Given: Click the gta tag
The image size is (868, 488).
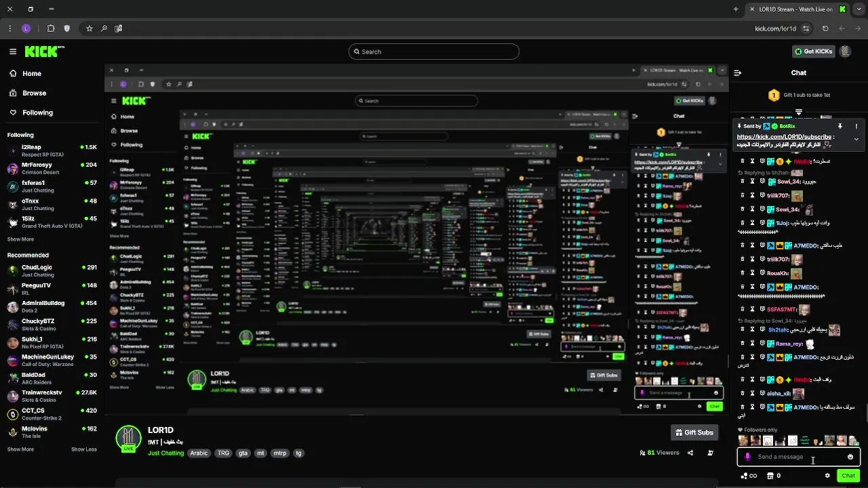Looking at the screenshot, I should coord(243,453).
